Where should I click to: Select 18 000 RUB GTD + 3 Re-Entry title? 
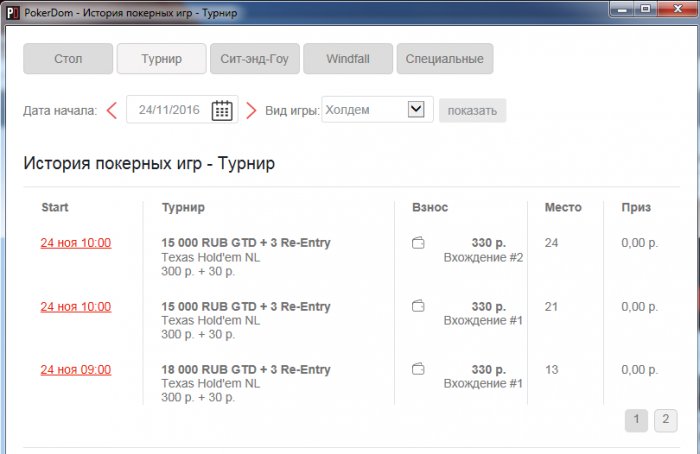point(246,369)
